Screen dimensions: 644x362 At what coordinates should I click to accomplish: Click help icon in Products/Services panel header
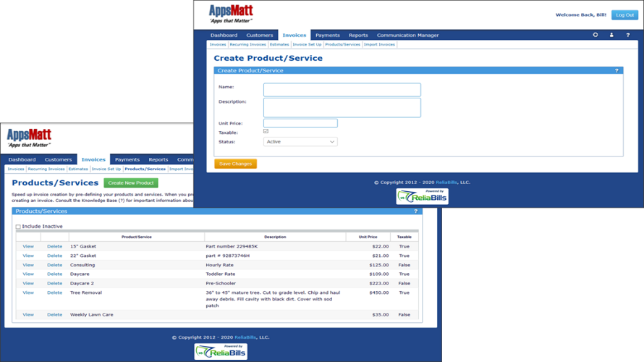415,211
